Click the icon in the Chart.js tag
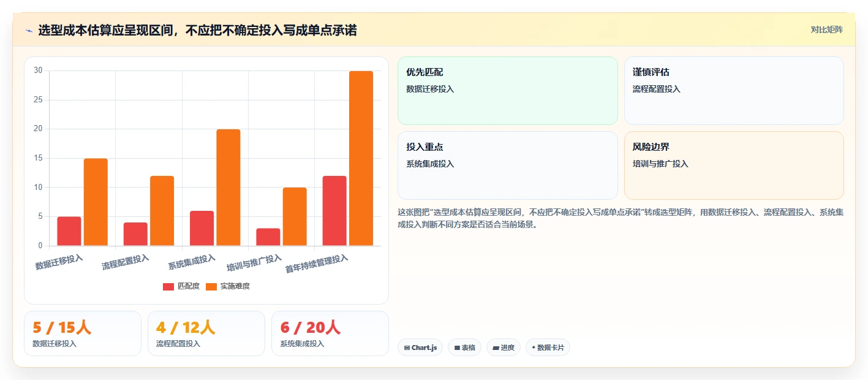868x380 pixels. point(407,348)
